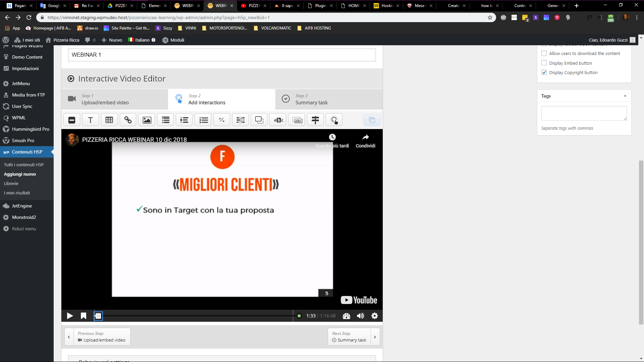Viewport: 644px width, 362px height.
Task: Go to Step 1 Upload/embed video tab
Action: tap(115, 99)
